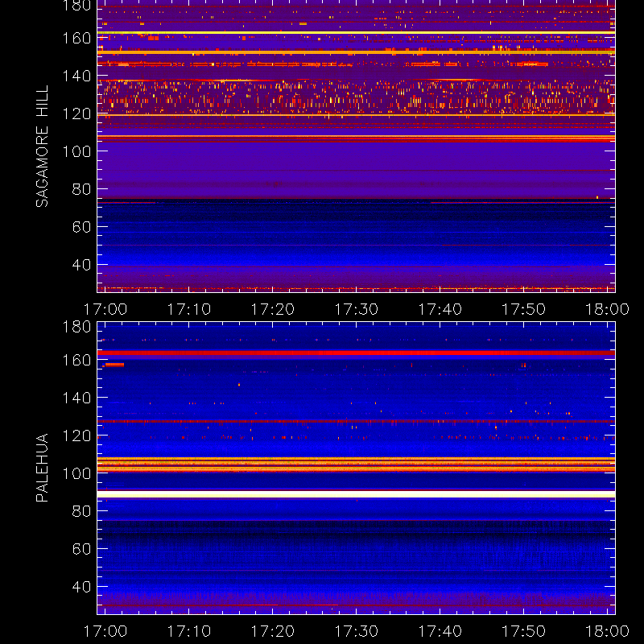Viewport: 644px width, 644px height.
Task: Select the 160 label on Sagamore Hill axis
Action: coord(76,38)
